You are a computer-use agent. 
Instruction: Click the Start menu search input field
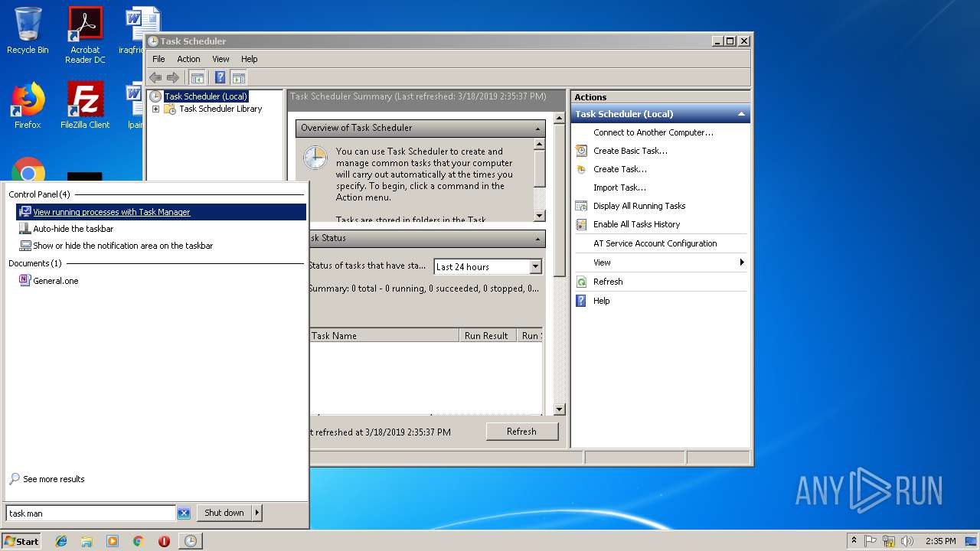pyautogui.click(x=91, y=513)
